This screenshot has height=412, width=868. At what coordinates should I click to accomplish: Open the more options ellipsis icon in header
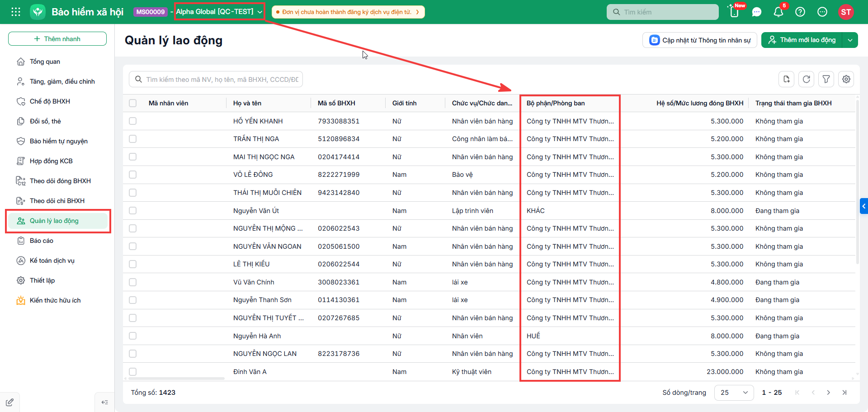pos(822,12)
